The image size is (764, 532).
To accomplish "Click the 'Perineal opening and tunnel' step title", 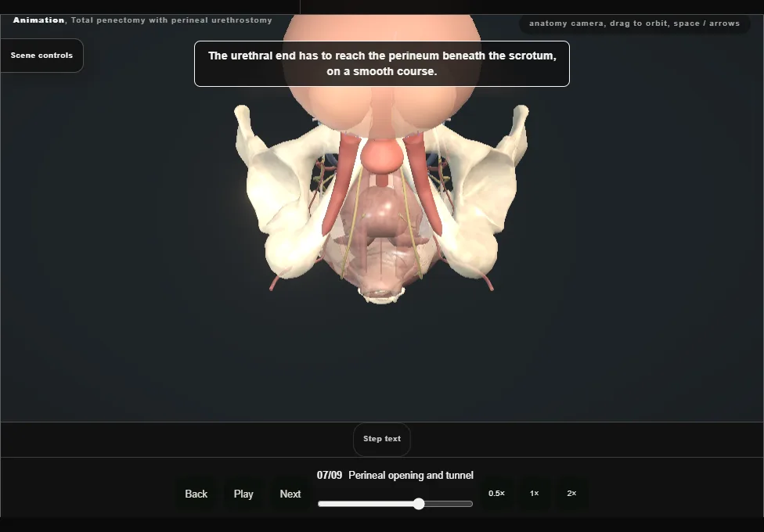I will point(411,476).
